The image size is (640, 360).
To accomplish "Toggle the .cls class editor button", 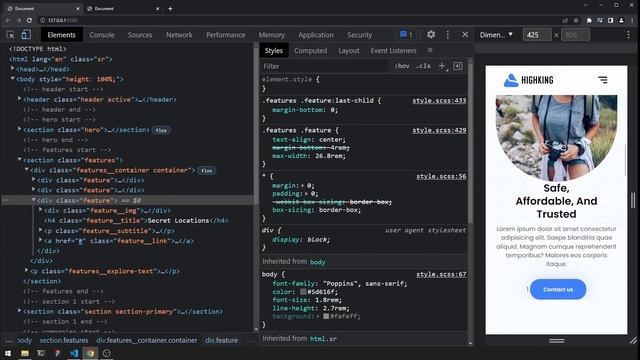I will [423, 66].
